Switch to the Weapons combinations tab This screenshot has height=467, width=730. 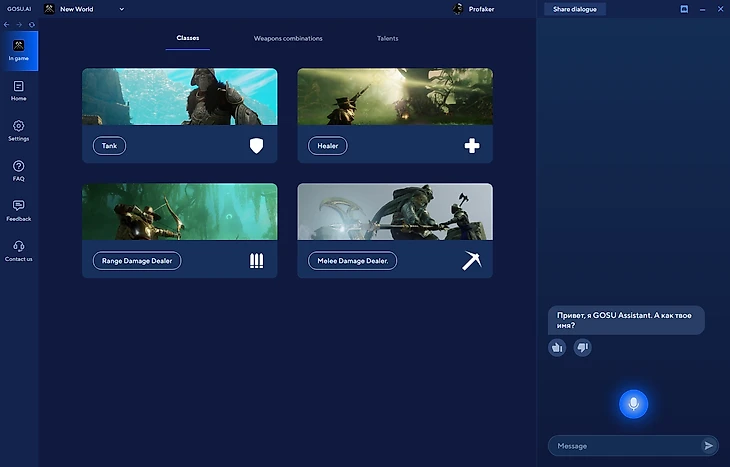(288, 38)
